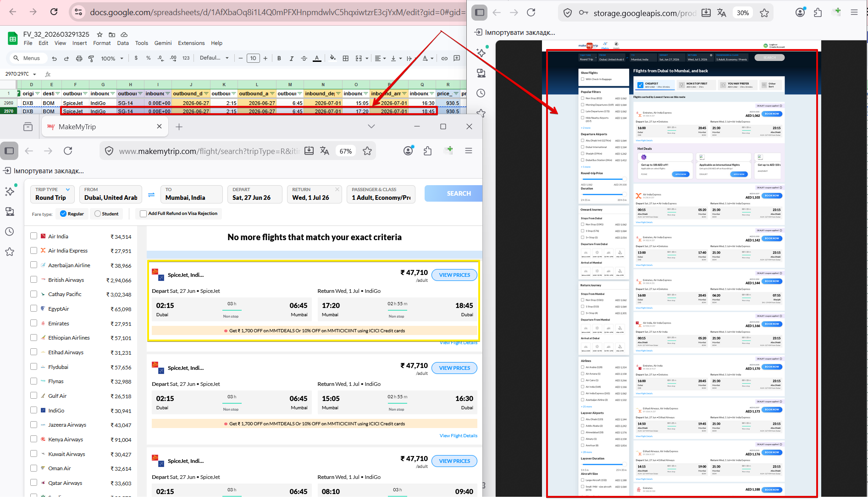Open filter dropdown on price column R

456,93
